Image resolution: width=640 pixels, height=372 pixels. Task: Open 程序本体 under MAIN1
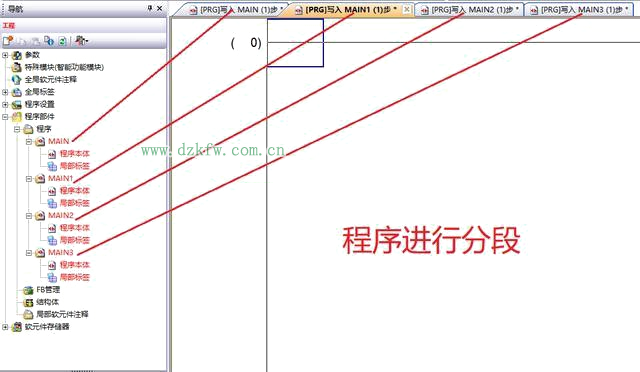[x=74, y=191]
